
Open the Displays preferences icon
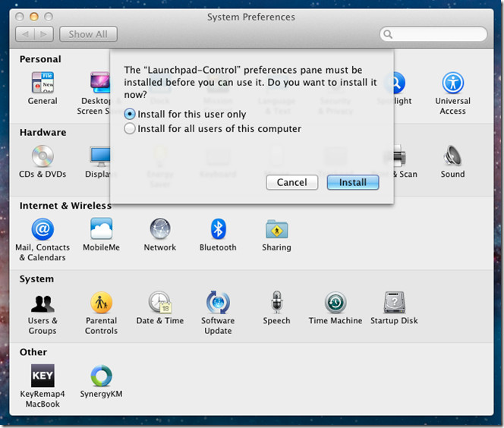100,157
